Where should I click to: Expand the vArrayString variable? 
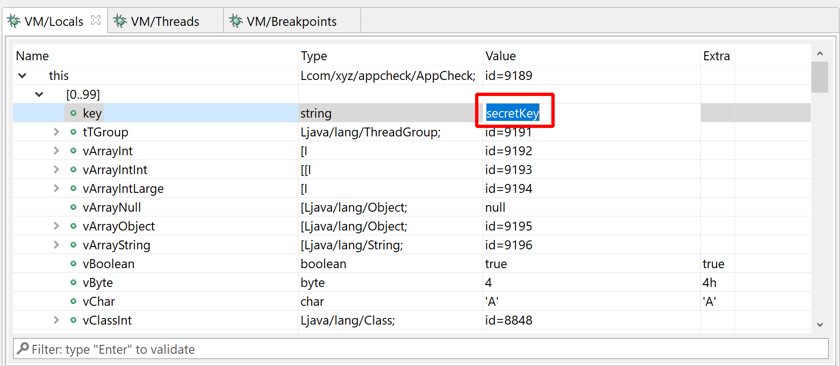tap(56, 245)
